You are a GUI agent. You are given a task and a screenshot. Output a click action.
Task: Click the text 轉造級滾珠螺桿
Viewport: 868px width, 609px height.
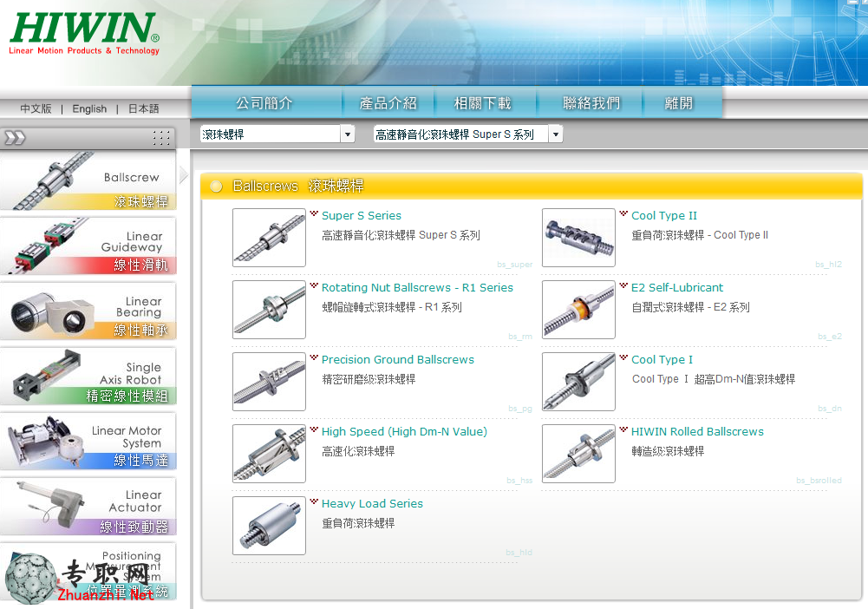(668, 451)
